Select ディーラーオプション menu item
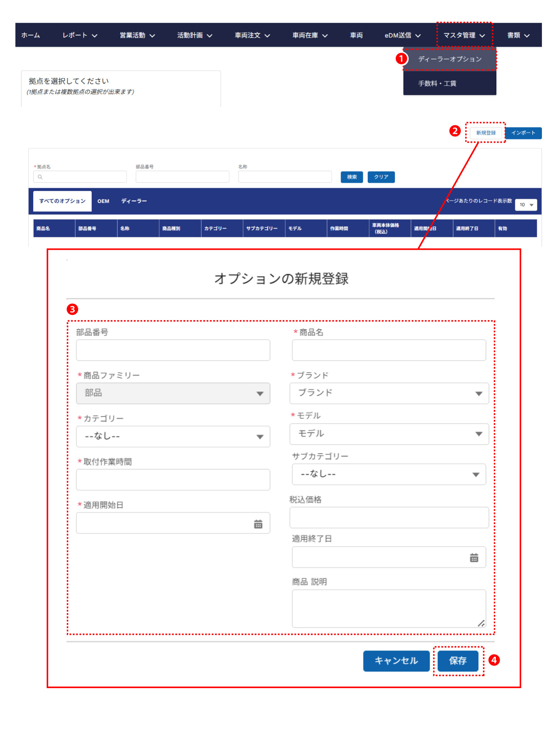This screenshot has height=747, width=560. [450, 59]
